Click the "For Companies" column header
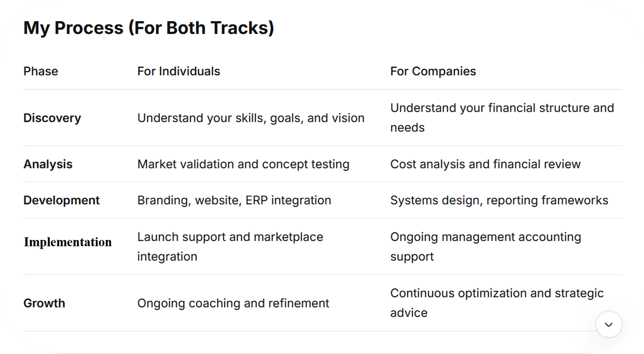This screenshot has height=354, width=644. pos(433,71)
